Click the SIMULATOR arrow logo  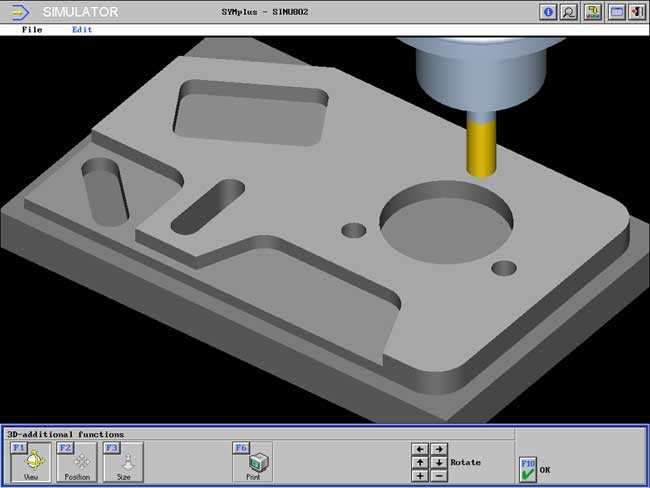coord(21,12)
